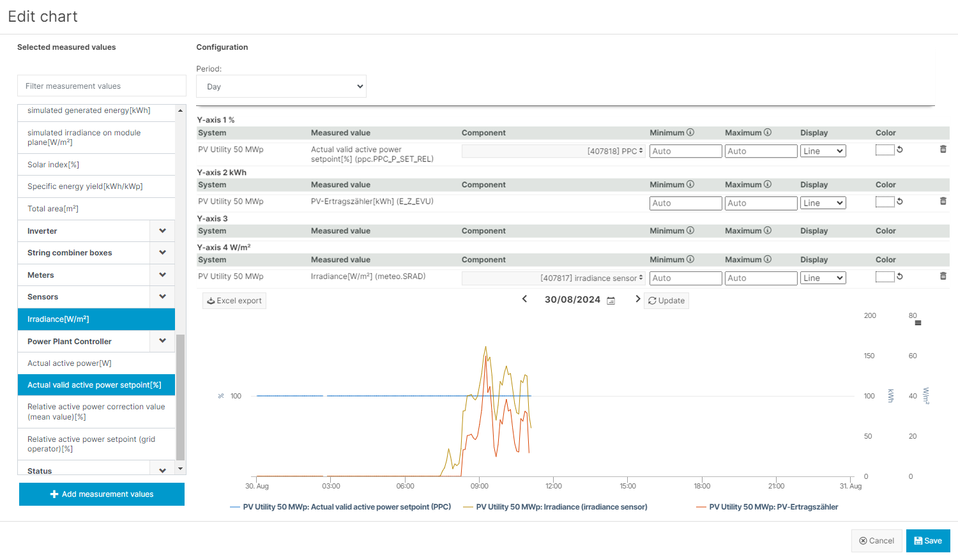Click Add measurement values button
The height and width of the screenshot is (560, 958).
102,494
